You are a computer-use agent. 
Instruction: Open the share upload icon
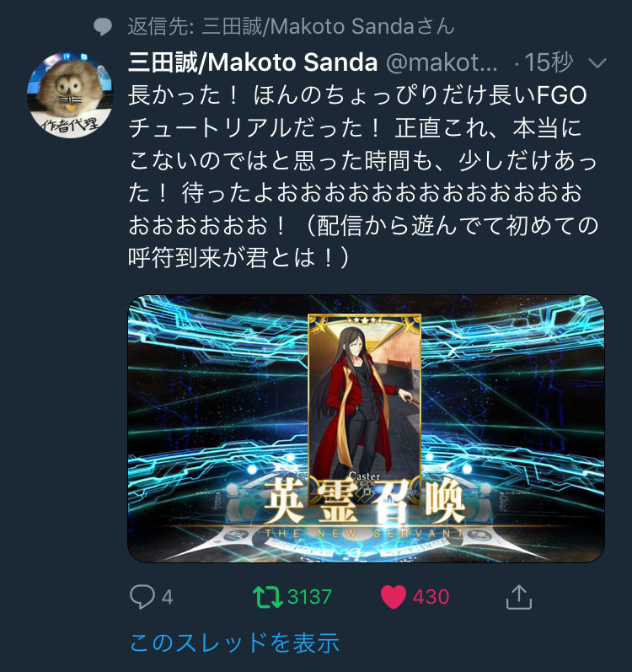coord(518,597)
